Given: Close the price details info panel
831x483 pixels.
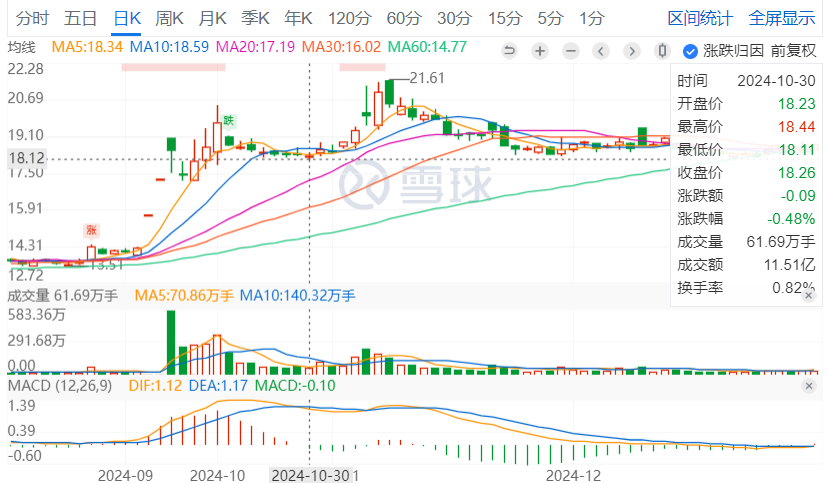Looking at the screenshot, I should coord(808,295).
